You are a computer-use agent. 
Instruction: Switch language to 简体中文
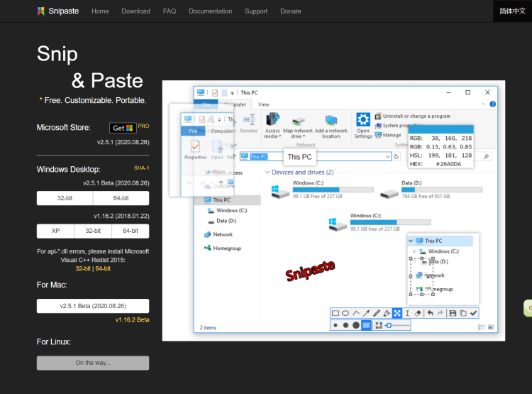[512, 11]
